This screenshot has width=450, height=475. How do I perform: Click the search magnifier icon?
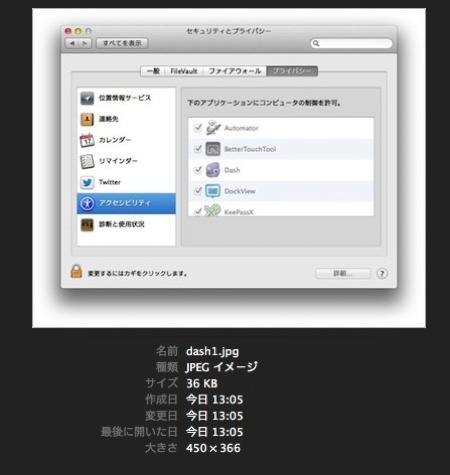pyautogui.click(x=316, y=43)
